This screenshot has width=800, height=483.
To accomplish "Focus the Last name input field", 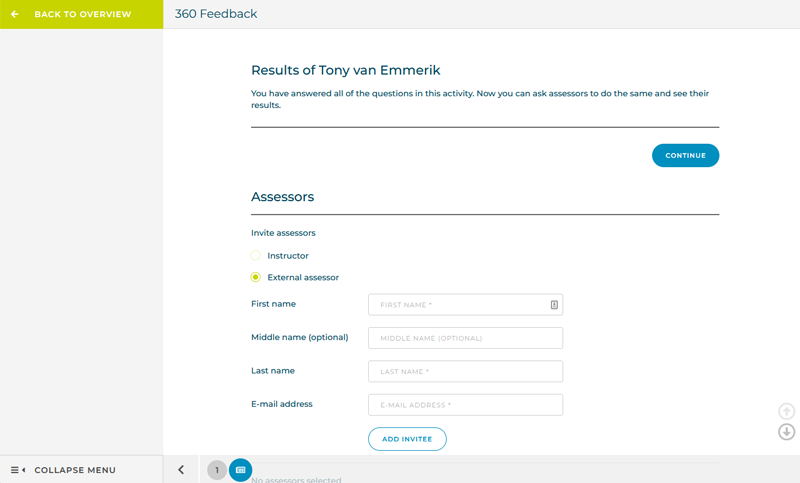I will click(465, 371).
